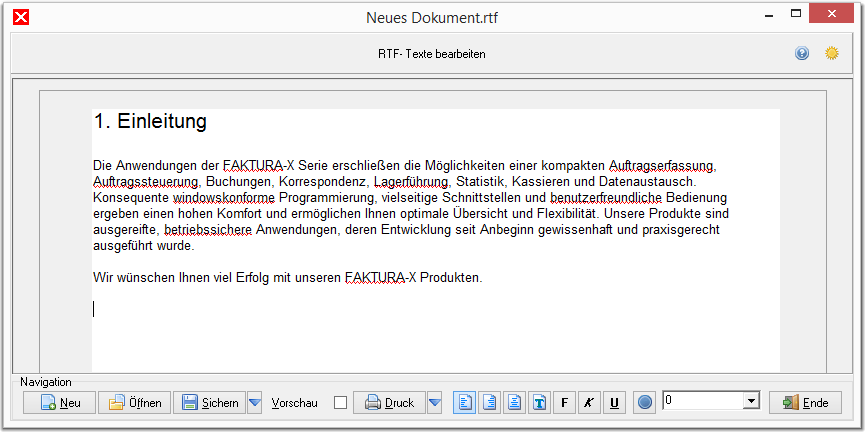Minimize the Neues Dokument.rtf window
865x432 pixels.
click(769, 14)
